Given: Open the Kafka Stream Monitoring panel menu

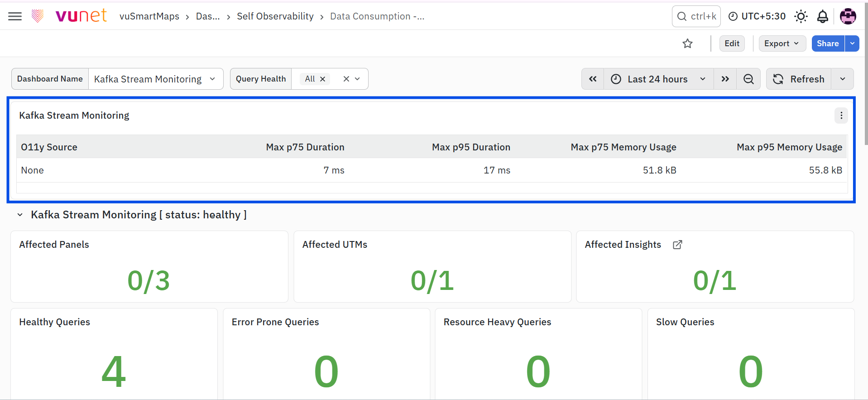Looking at the screenshot, I should pyautogui.click(x=841, y=116).
